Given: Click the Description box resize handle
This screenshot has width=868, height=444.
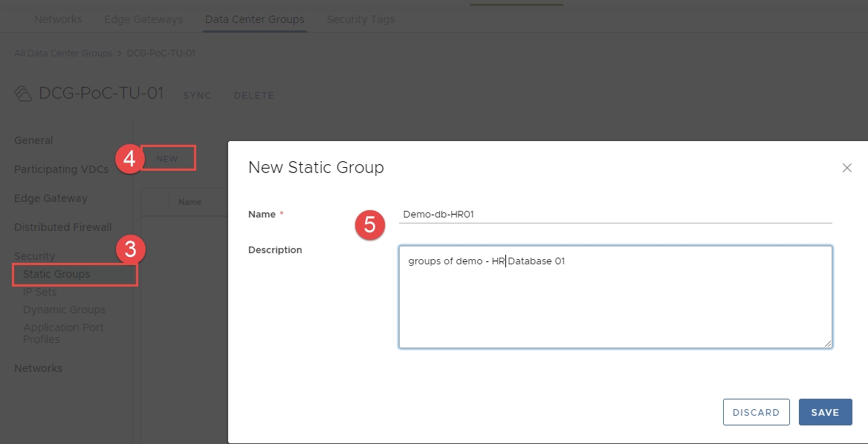Looking at the screenshot, I should 828,344.
